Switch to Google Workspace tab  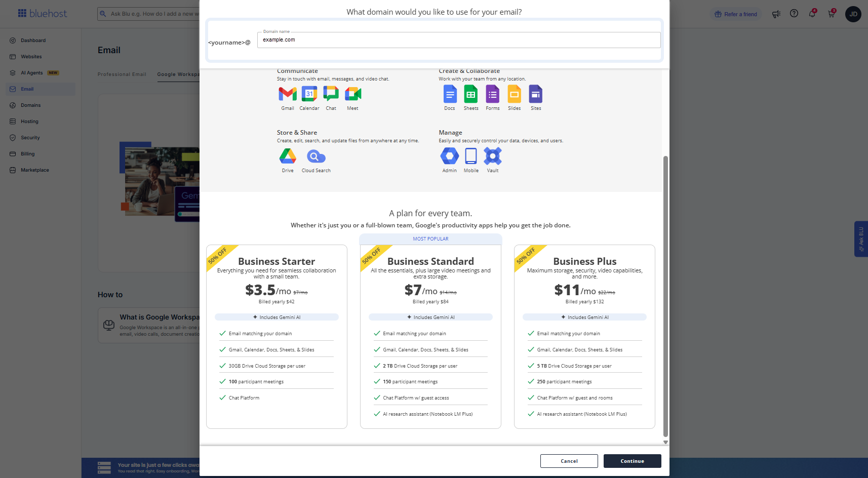click(178, 74)
